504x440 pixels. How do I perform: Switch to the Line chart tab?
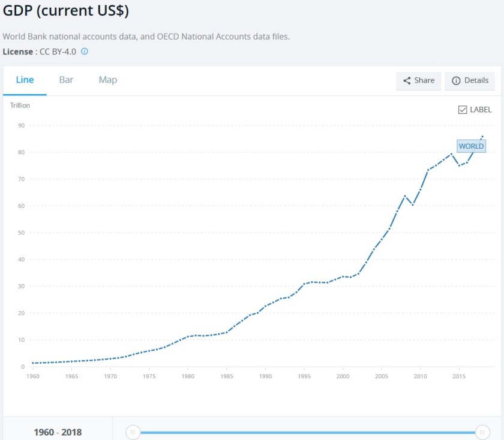[x=25, y=80]
